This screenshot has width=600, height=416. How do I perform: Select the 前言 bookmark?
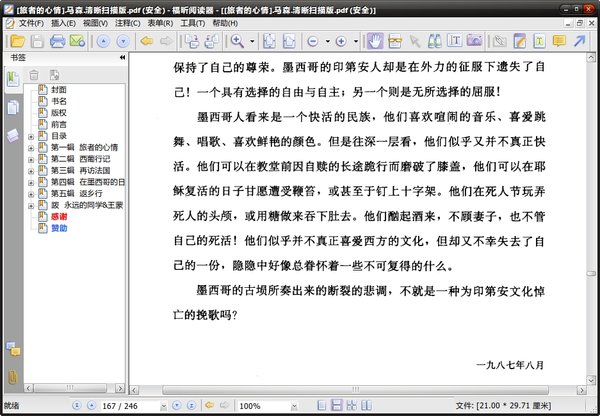pyautogui.click(x=59, y=124)
